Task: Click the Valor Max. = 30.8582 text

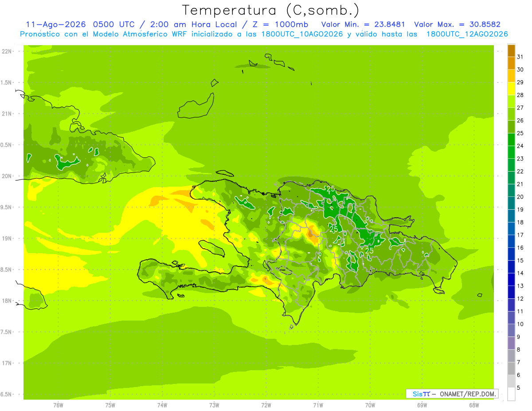Action: coord(457,24)
